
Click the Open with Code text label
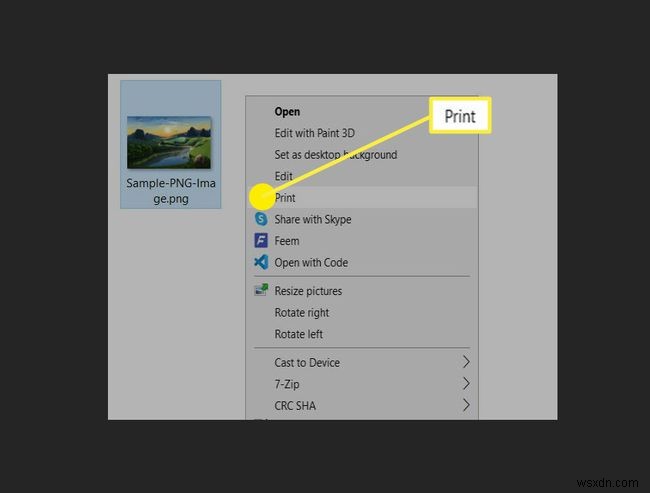(x=311, y=262)
